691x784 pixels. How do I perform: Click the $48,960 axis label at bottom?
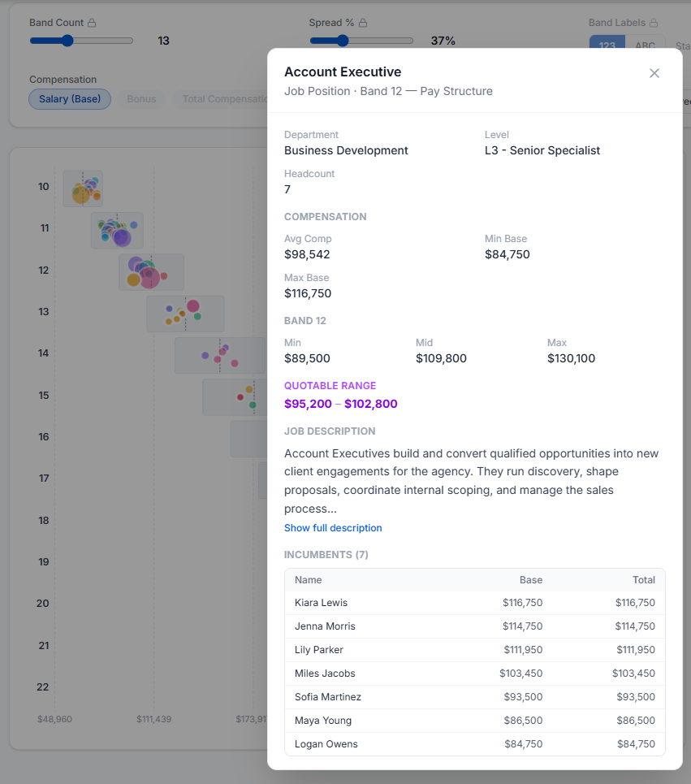[x=54, y=719]
